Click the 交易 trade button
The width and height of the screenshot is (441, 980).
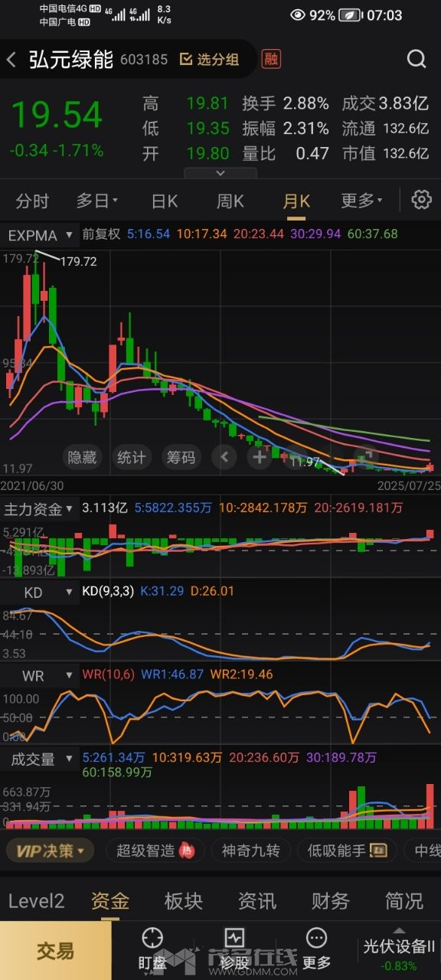56,951
